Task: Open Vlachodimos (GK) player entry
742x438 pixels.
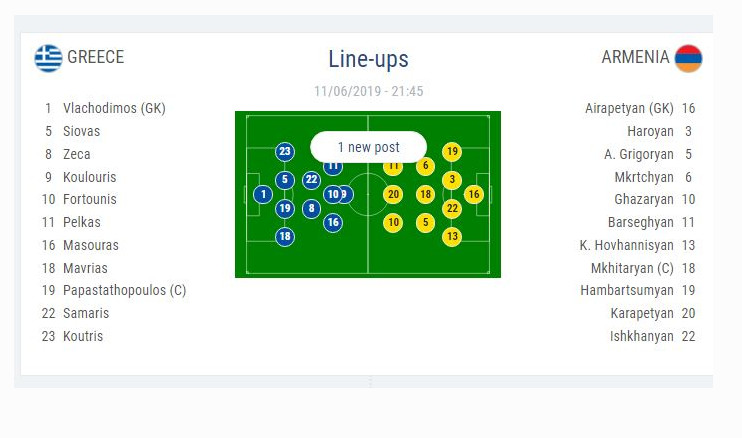Action: point(104,108)
